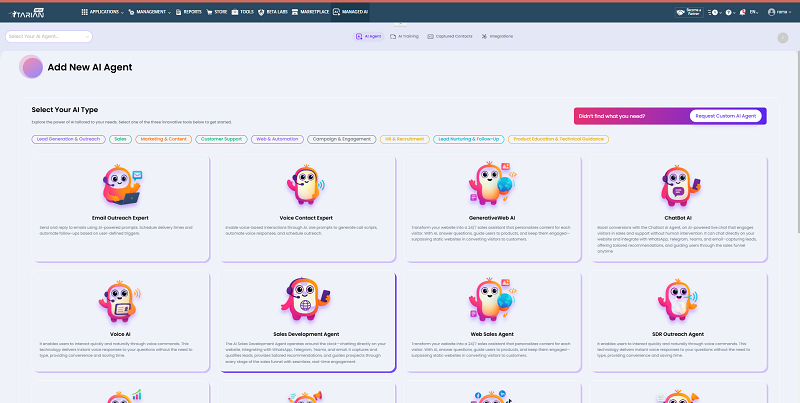The width and height of the screenshot is (800, 403).
Task: Click the Select Your AI Type heading
Action: tap(65, 110)
